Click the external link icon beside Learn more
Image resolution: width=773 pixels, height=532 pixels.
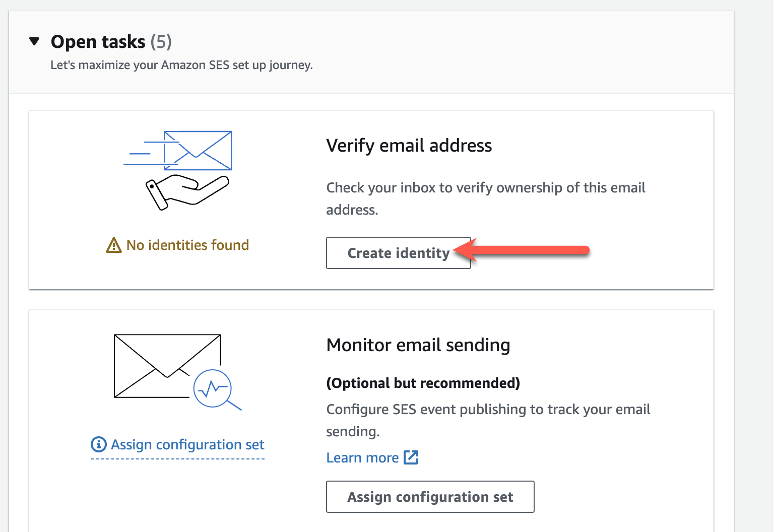[411, 457]
